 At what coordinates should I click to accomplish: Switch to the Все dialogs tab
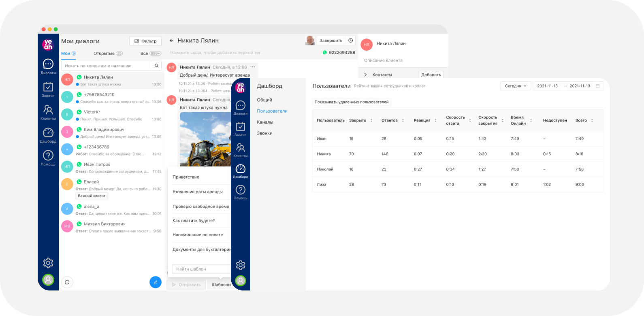tap(151, 53)
